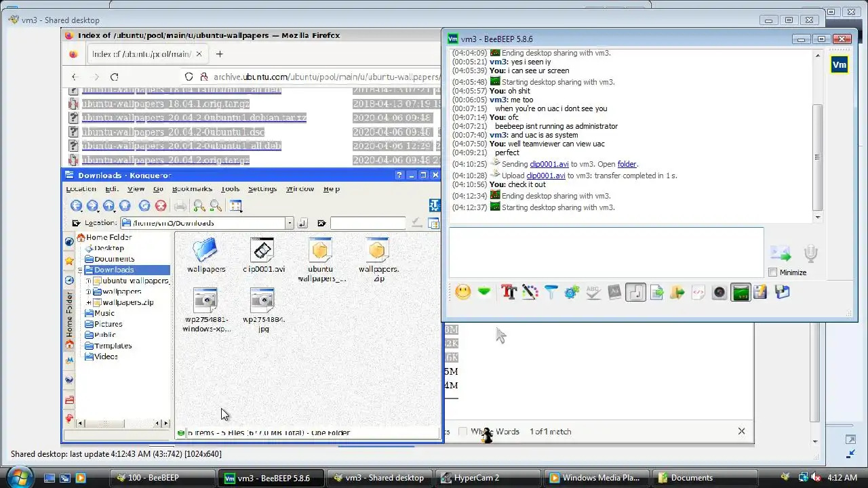Click the camera screenshot icon in BeeBEEP
The height and width of the screenshot is (488, 868).
click(x=719, y=292)
